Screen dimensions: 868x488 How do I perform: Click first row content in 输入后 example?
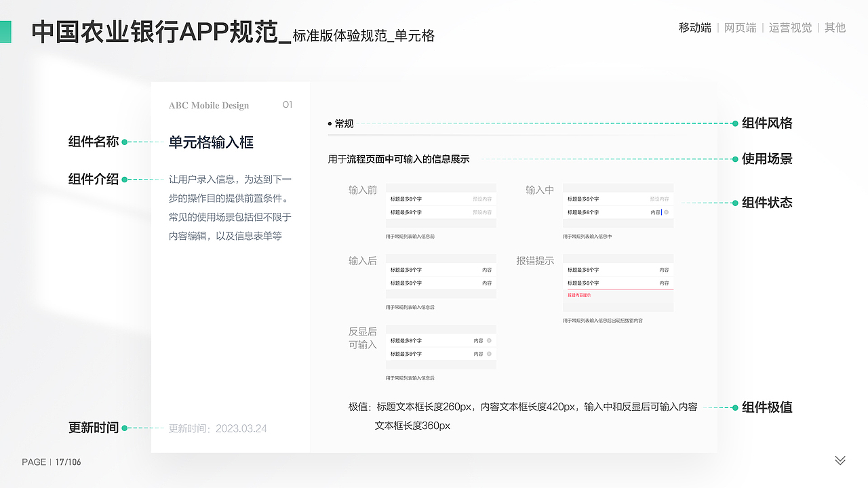coord(487,270)
